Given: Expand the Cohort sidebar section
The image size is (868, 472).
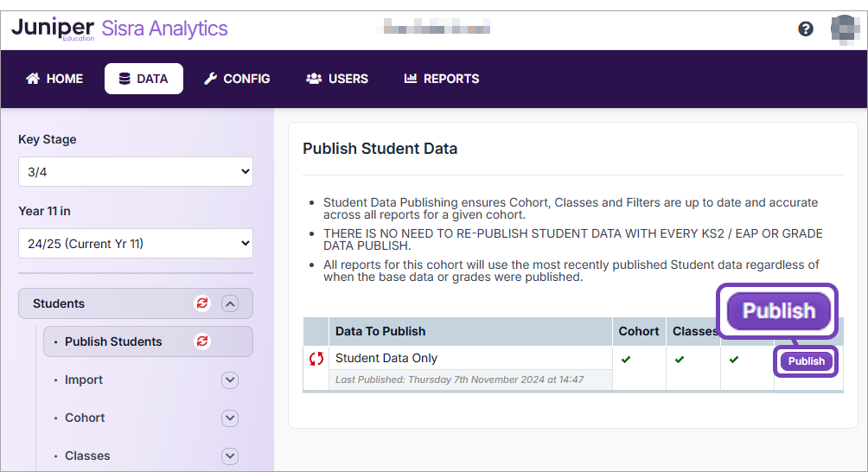Looking at the screenshot, I should (229, 418).
